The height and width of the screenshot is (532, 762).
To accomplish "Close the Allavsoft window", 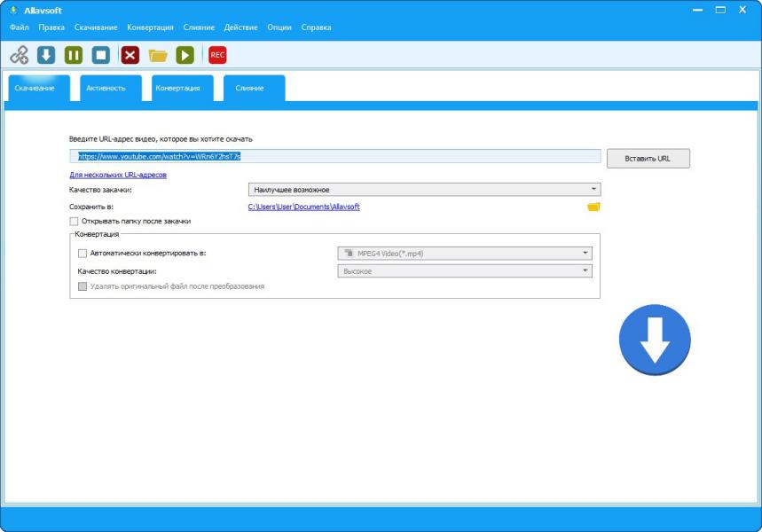I will click(x=742, y=10).
